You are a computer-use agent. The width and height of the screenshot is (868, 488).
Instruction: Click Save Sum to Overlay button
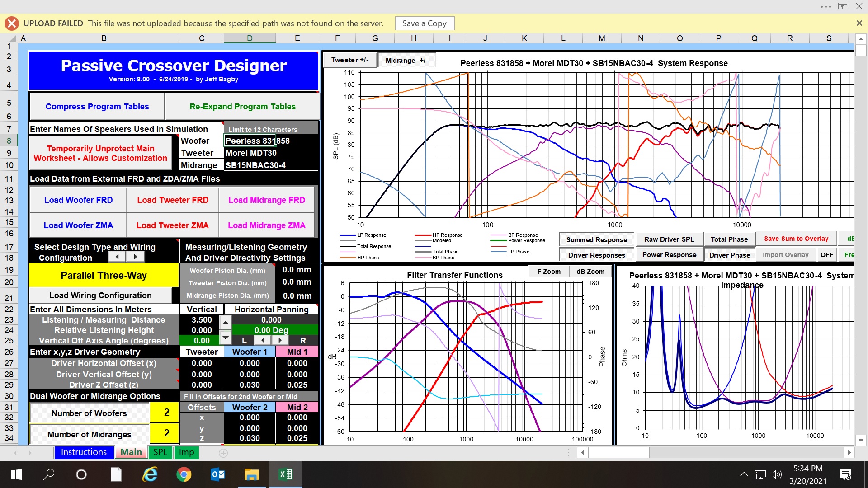[796, 239]
